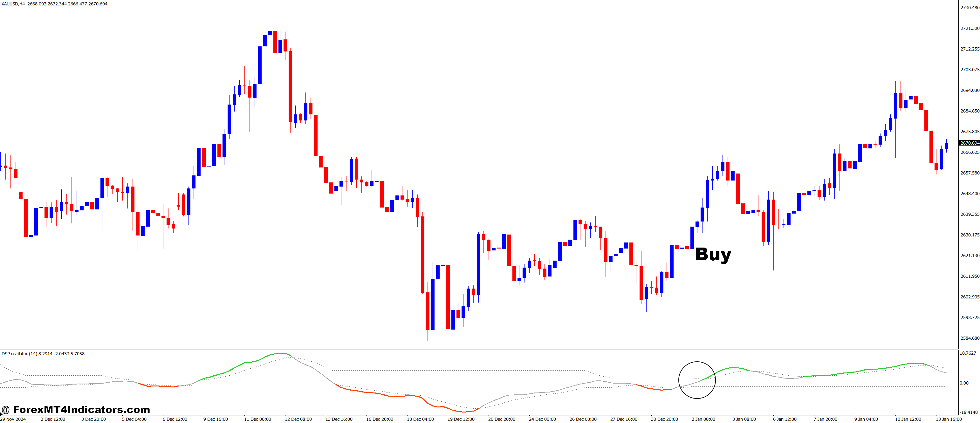
Task: Click the 2584.680 price axis label
Action: tap(970, 338)
